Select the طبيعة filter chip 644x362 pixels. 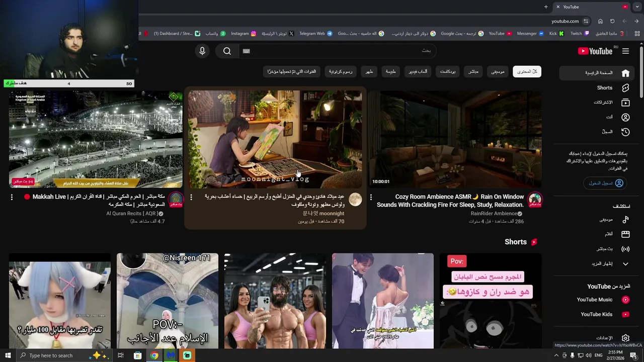pyautogui.click(x=390, y=71)
